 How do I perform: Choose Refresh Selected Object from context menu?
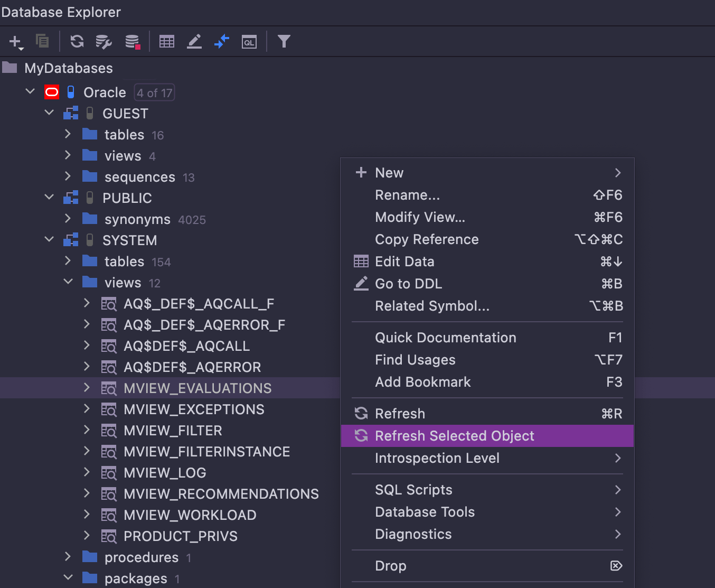(x=454, y=436)
